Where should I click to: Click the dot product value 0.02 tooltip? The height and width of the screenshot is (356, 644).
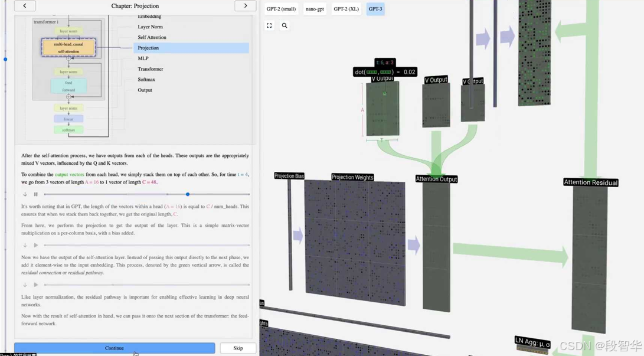(385, 72)
